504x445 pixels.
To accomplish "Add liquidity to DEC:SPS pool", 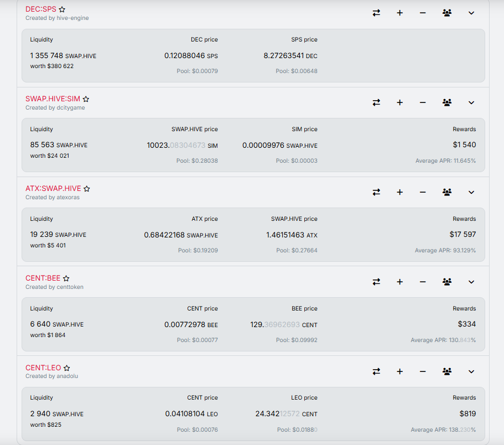I will click(399, 13).
